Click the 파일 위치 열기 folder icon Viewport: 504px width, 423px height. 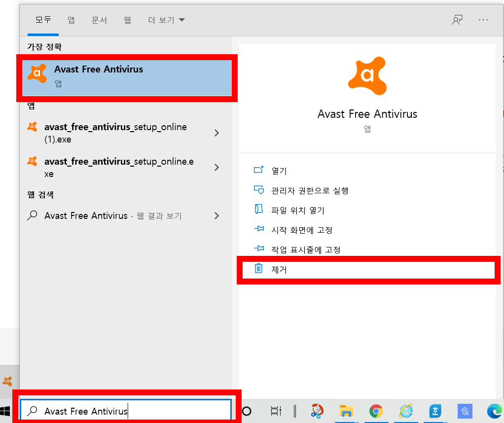258,209
